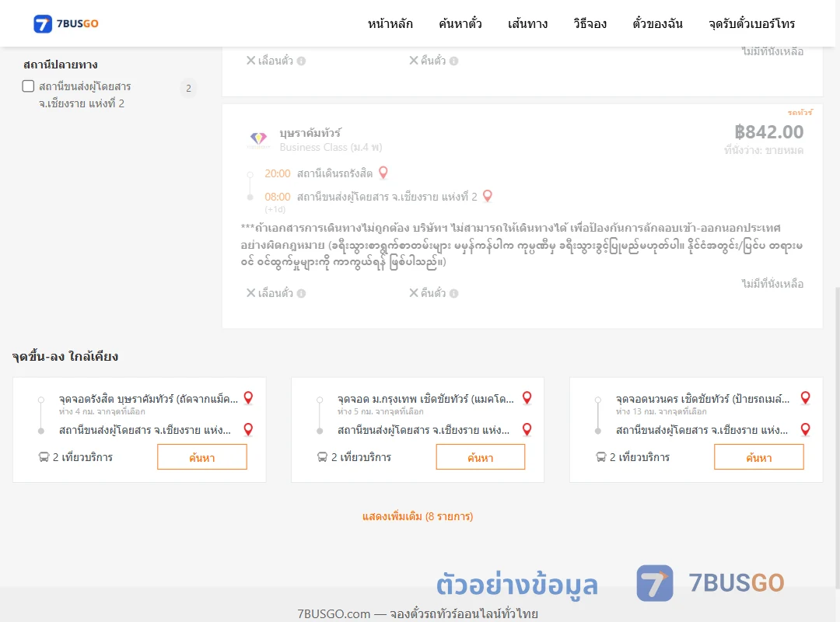
Task: Open map pin for สถานีเดินรถรังสิต
Action: coord(383,173)
